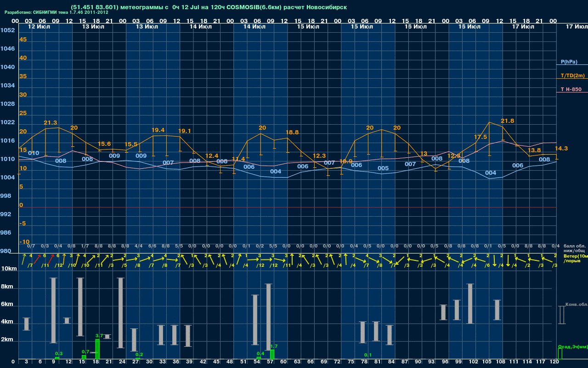Click the 'Конв.обл.' legend label

(x=577, y=305)
